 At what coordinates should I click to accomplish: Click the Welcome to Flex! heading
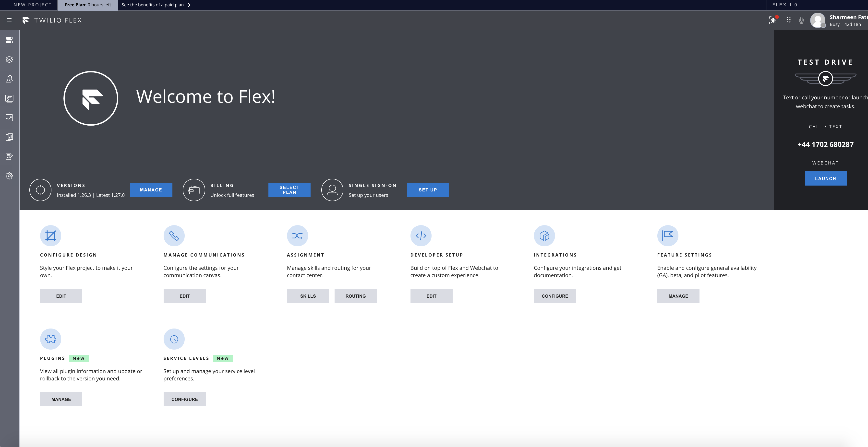205,97
